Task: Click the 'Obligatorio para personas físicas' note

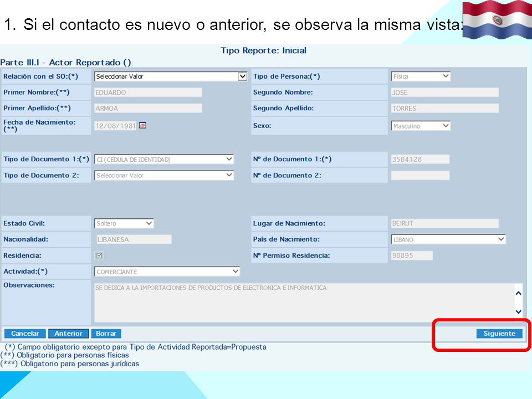Action: [x=73, y=355]
